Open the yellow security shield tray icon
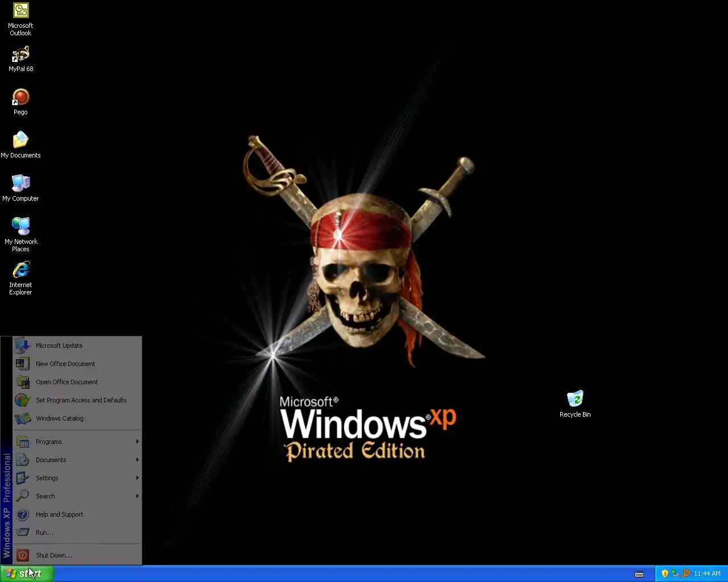The height and width of the screenshot is (582, 728). pos(665,573)
